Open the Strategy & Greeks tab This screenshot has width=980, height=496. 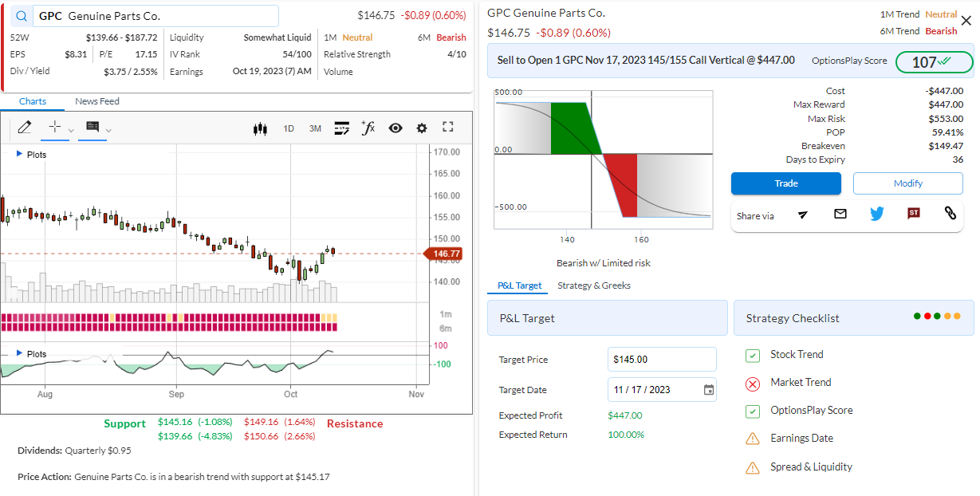[x=594, y=285]
